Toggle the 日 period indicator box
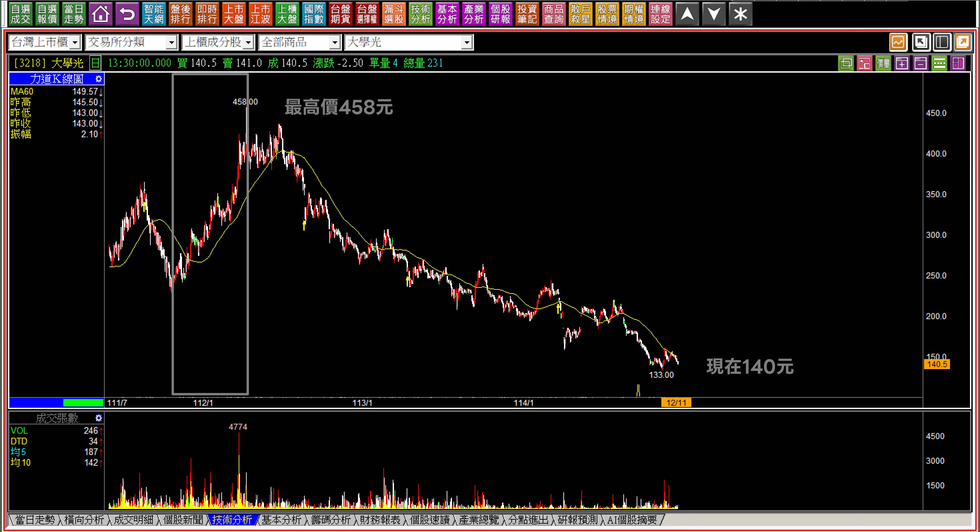Image resolution: width=980 pixels, height=532 pixels. (x=95, y=63)
